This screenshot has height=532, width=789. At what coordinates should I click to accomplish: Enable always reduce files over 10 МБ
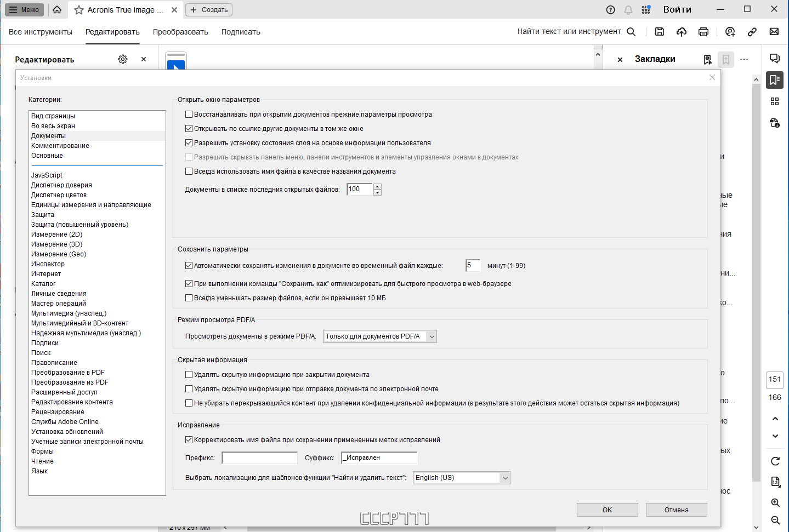189,298
